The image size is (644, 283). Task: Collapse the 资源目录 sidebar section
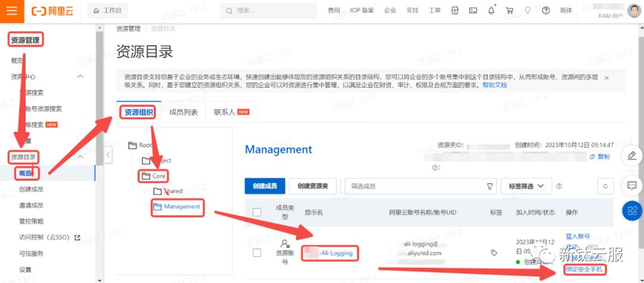(x=80, y=156)
